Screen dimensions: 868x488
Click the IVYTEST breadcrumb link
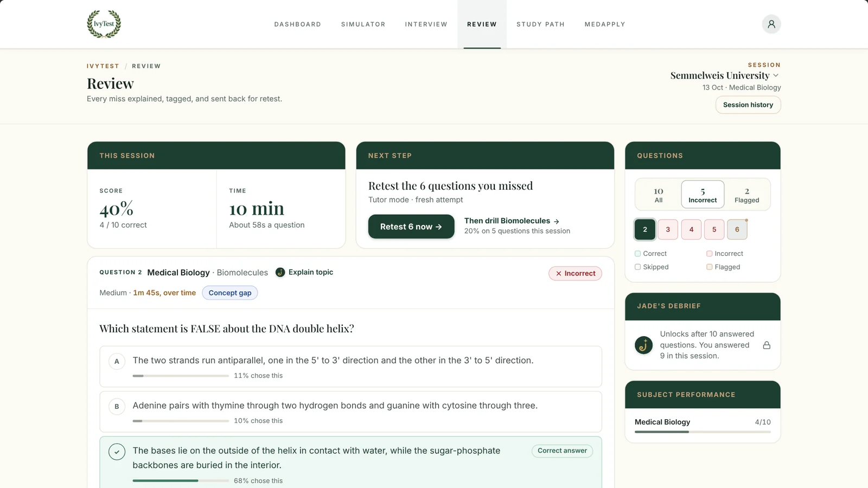pos(103,66)
